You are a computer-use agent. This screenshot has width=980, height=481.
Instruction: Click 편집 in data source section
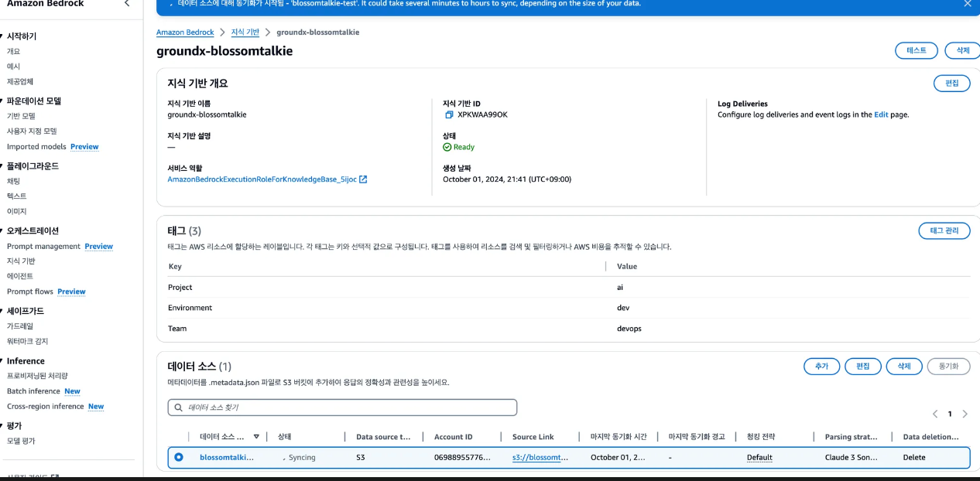[863, 367]
